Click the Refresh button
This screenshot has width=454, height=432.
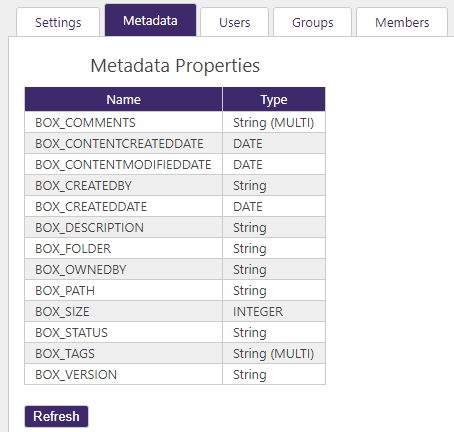(x=56, y=416)
